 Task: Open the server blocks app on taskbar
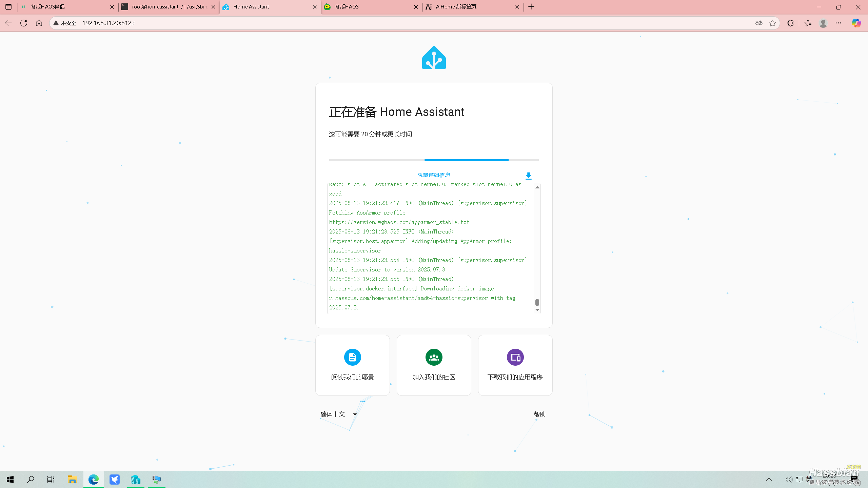pyautogui.click(x=136, y=480)
